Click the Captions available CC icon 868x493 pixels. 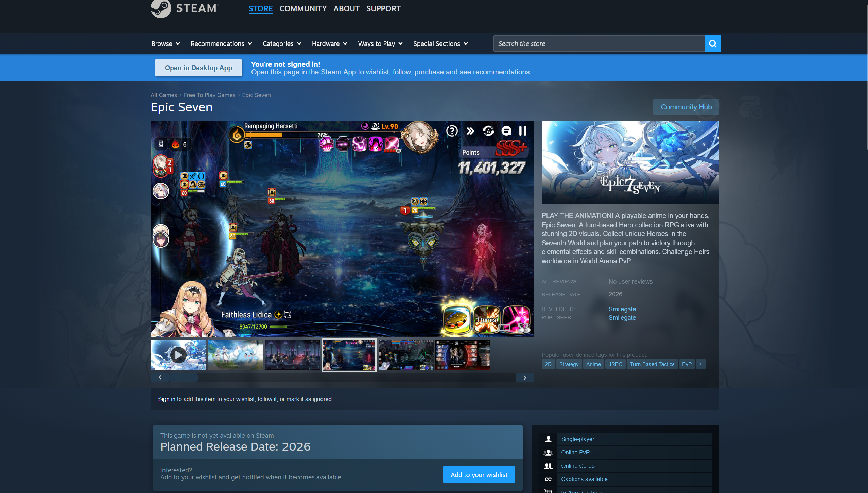tap(548, 479)
